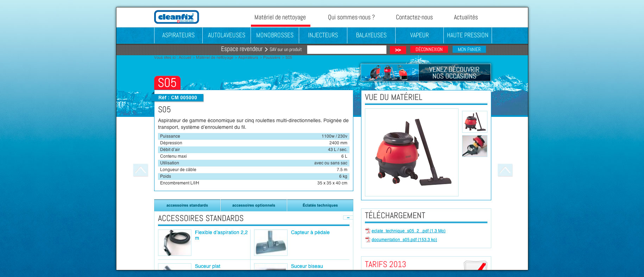Viewport: 644px width, 277px height.
Task: Click the Utilisation value avec ou sans sac
Action: (x=331, y=163)
